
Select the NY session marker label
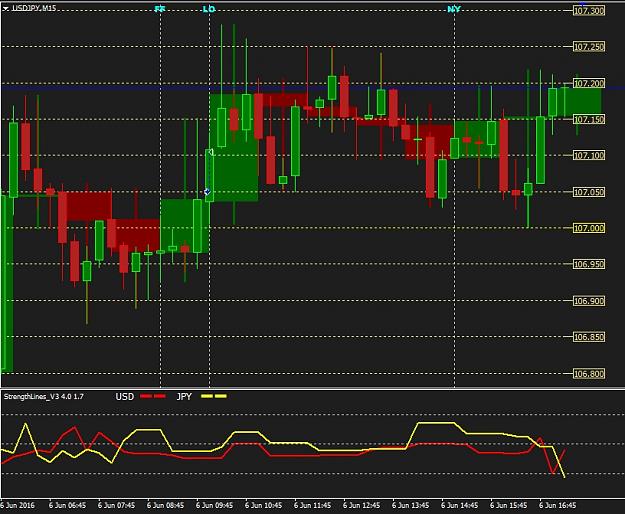[x=454, y=9]
